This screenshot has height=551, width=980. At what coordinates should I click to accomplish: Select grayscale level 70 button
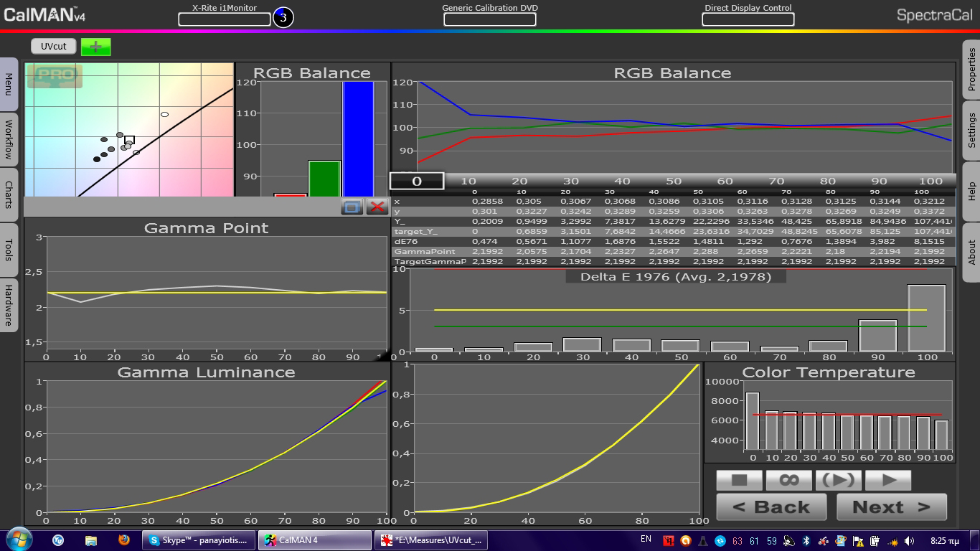tap(776, 181)
